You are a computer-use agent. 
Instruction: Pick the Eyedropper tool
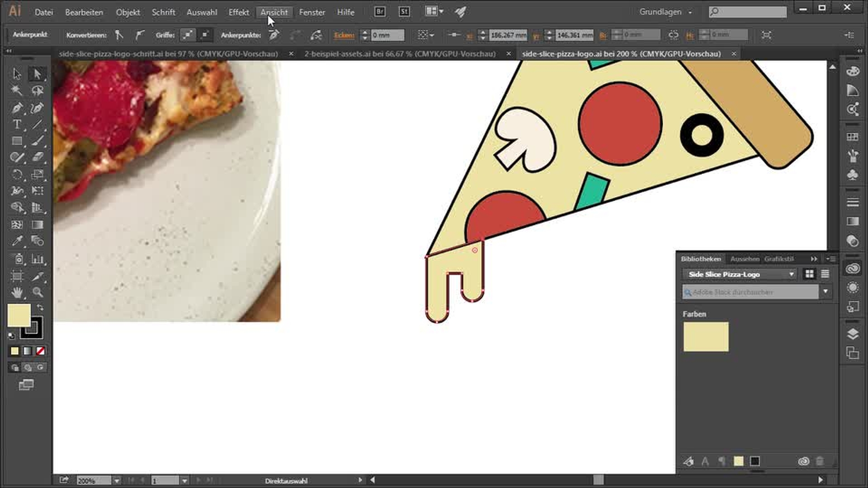coord(17,241)
